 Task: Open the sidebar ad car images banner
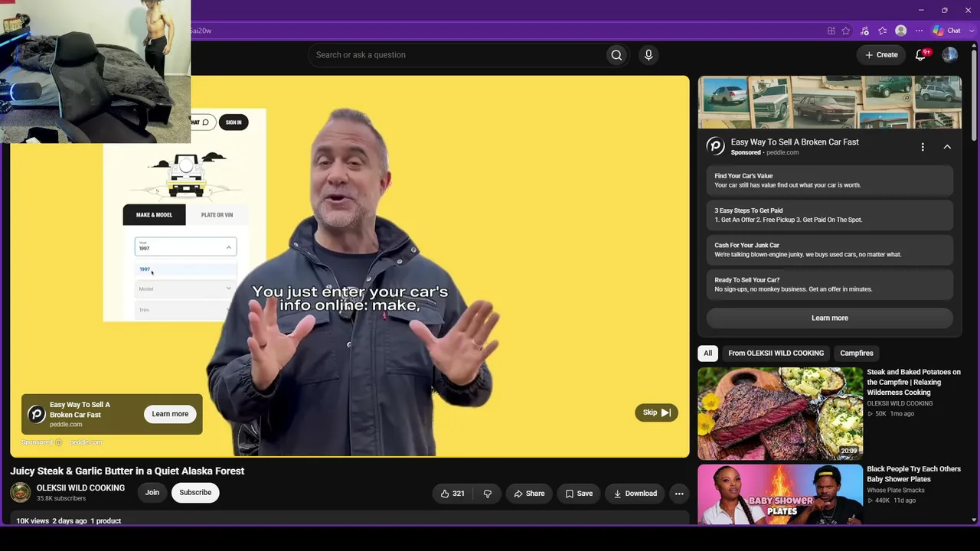coord(830,102)
